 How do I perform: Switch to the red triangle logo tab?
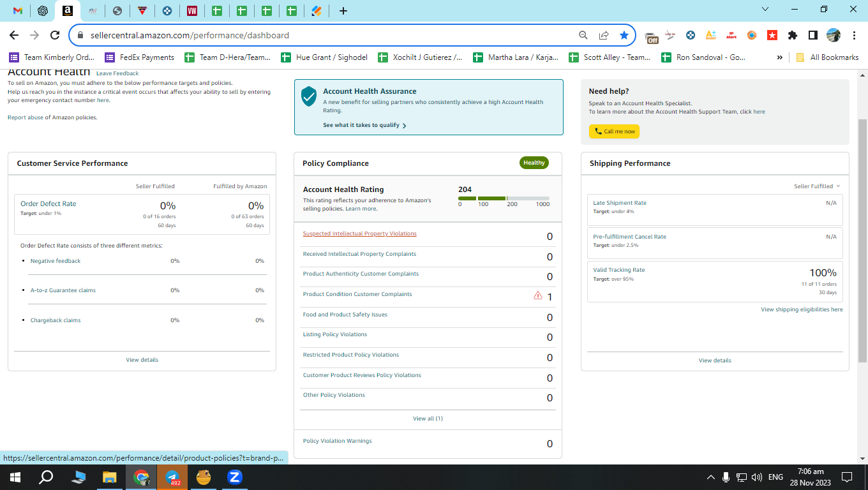tap(142, 11)
